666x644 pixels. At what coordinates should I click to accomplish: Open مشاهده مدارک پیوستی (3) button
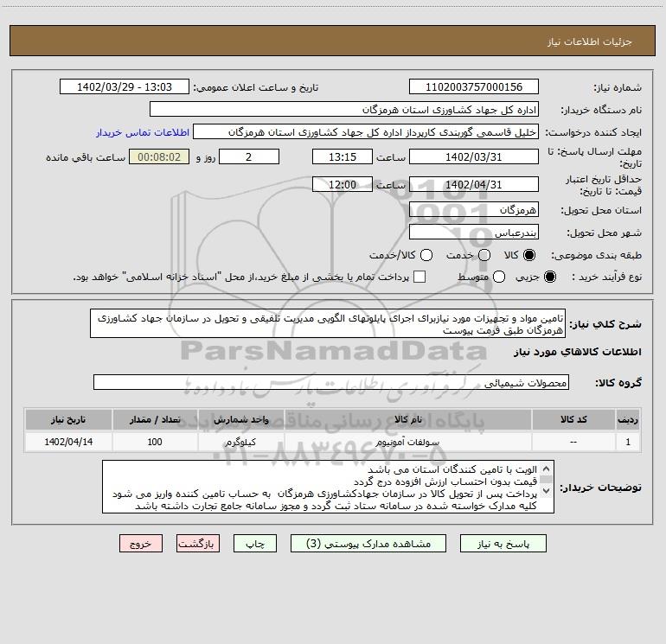coord(368,544)
